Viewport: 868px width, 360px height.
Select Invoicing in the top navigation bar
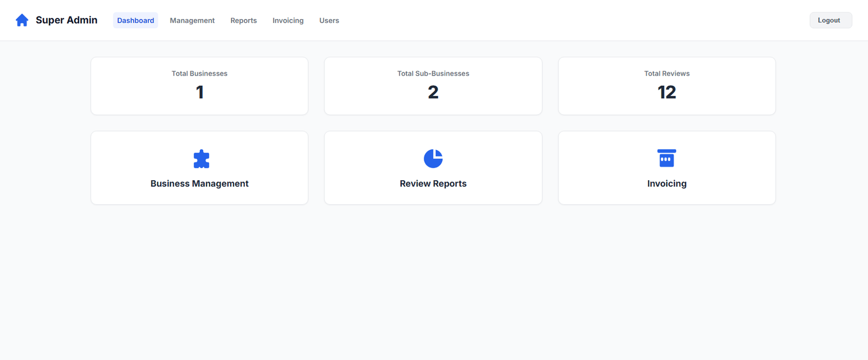(x=288, y=21)
